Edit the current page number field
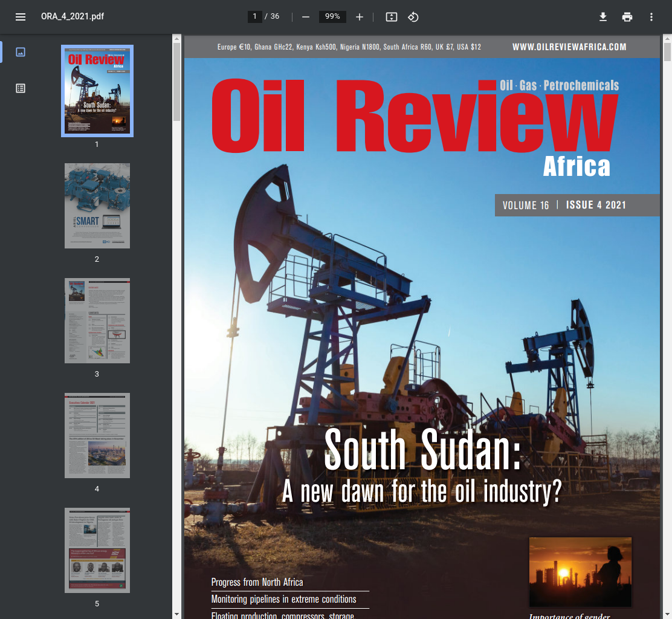Screen dimensions: 672x619 [x=254, y=16]
